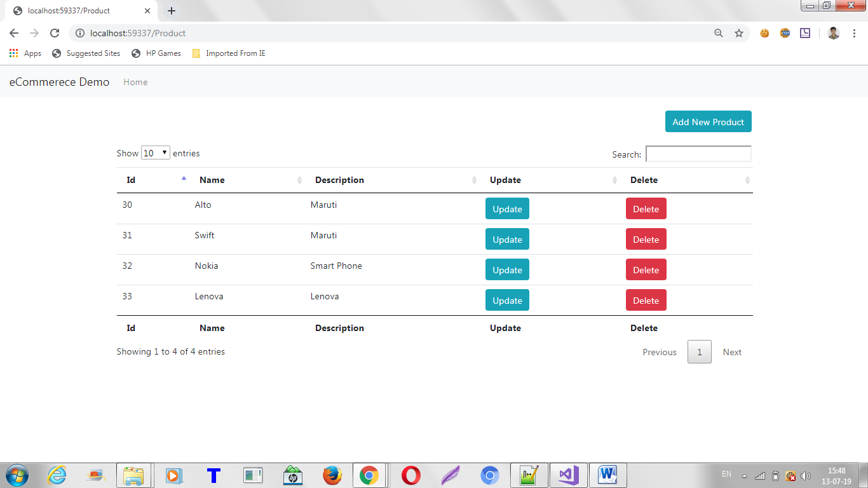Viewport: 868px width, 488px height.
Task: Open Microsoft Word from the taskbar
Action: [608, 475]
